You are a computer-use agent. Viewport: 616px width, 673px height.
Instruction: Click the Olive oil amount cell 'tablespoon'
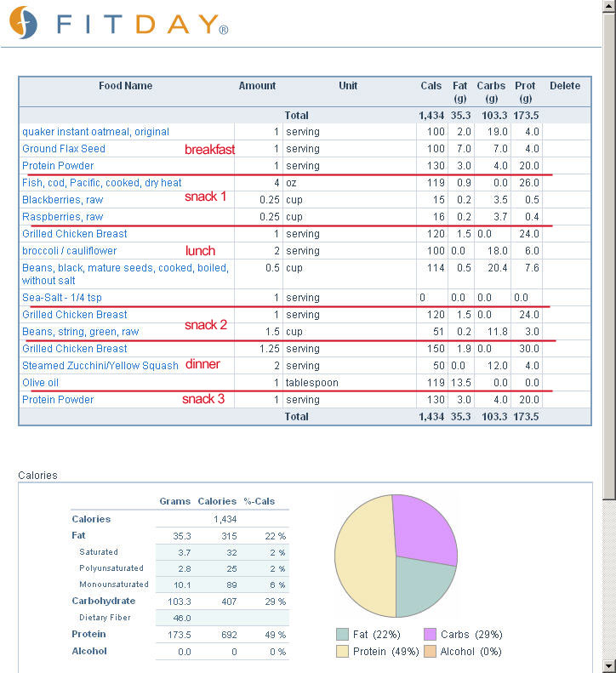click(311, 383)
